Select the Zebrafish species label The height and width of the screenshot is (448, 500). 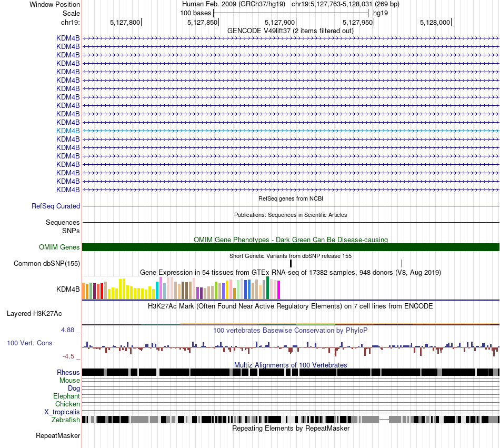[x=66, y=420]
